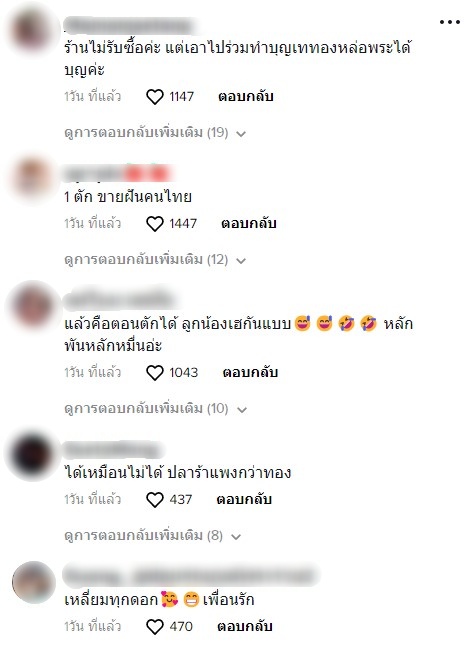Expand the 19 additional replies

(x=155, y=133)
